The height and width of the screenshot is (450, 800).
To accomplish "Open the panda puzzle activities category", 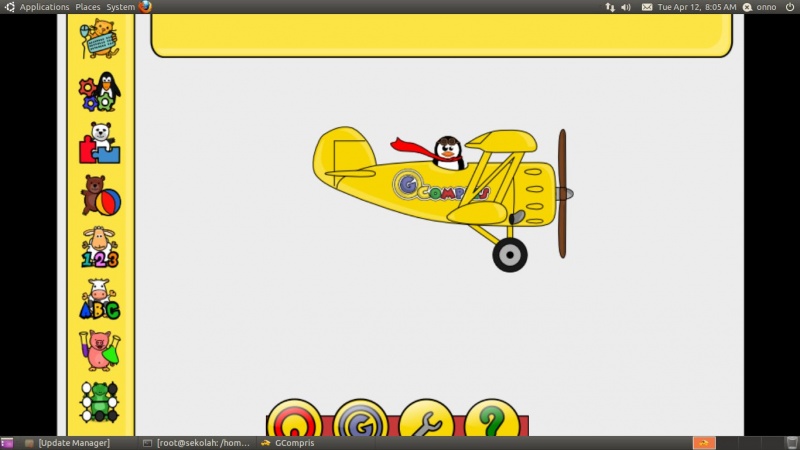I will point(99,143).
